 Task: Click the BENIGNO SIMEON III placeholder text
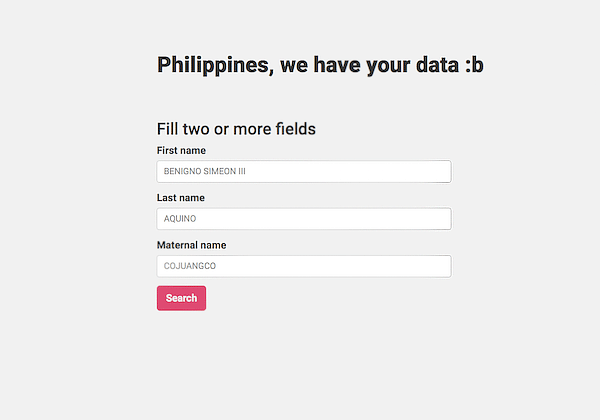click(x=204, y=172)
